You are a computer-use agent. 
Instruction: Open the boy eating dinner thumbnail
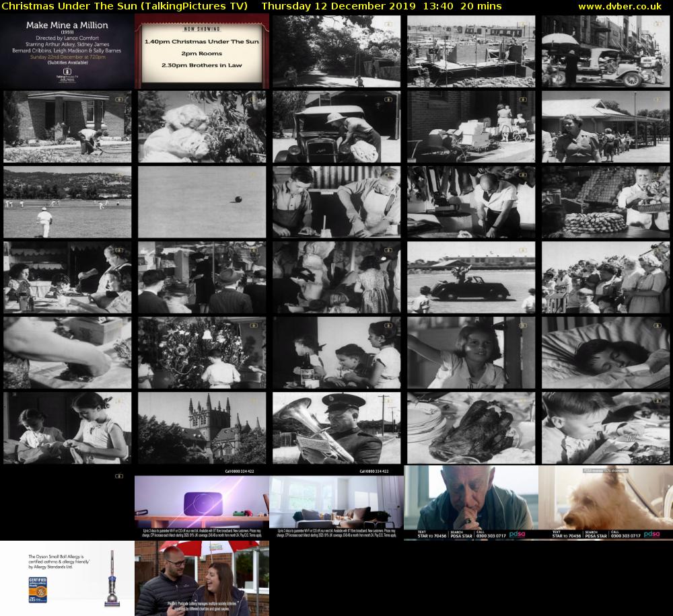click(x=606, y=428)
